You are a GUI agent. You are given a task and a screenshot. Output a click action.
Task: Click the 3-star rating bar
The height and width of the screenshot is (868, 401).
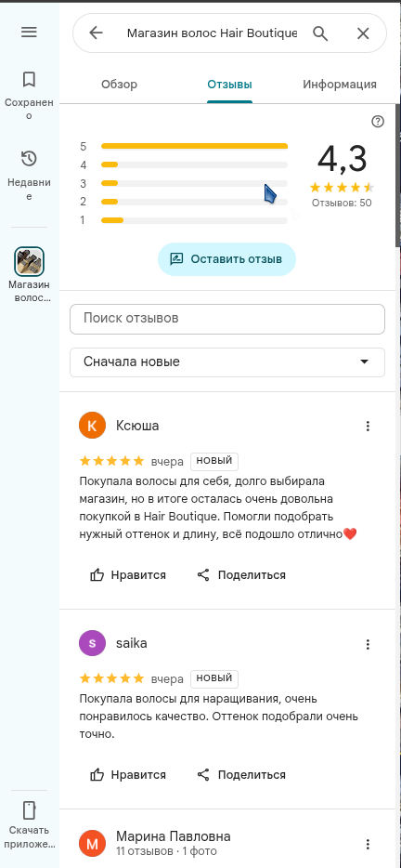(x=194, y=183)
